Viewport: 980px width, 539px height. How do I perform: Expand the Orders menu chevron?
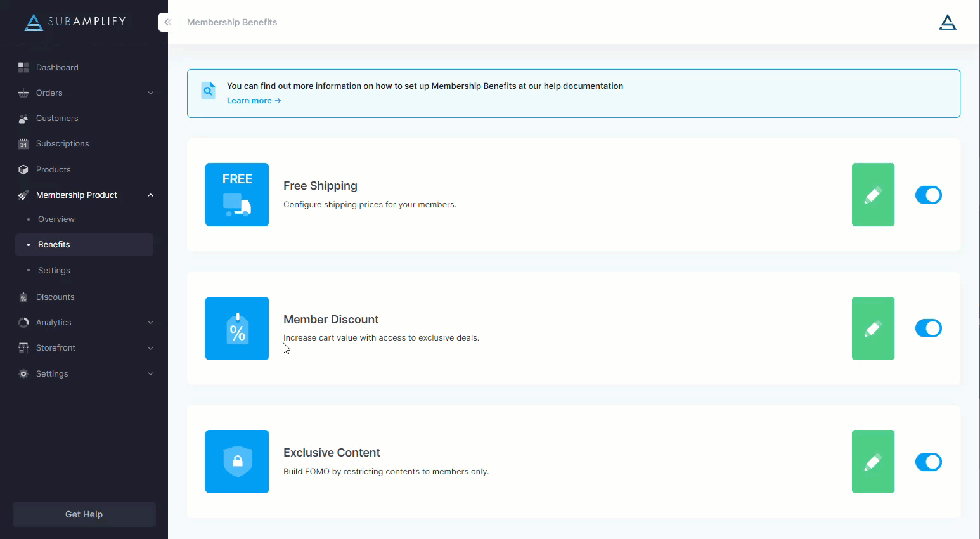point(151,93)
